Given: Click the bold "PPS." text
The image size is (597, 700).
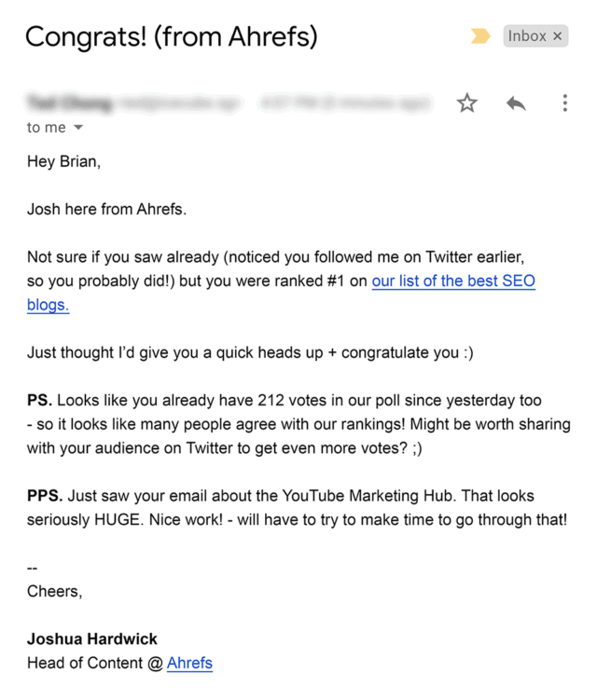Looking at the screenshot, I should pos(45,496).
